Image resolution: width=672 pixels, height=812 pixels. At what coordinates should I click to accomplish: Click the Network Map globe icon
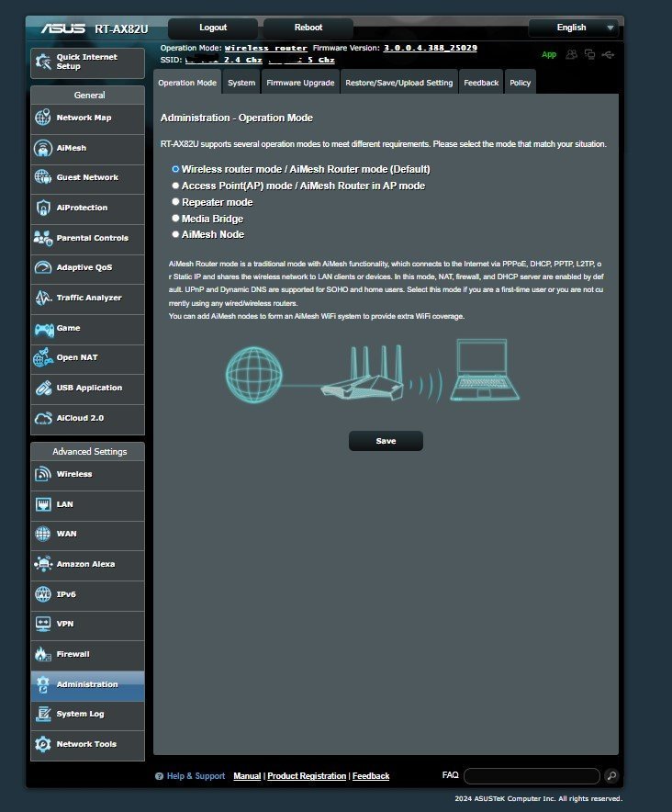point(43,118)
